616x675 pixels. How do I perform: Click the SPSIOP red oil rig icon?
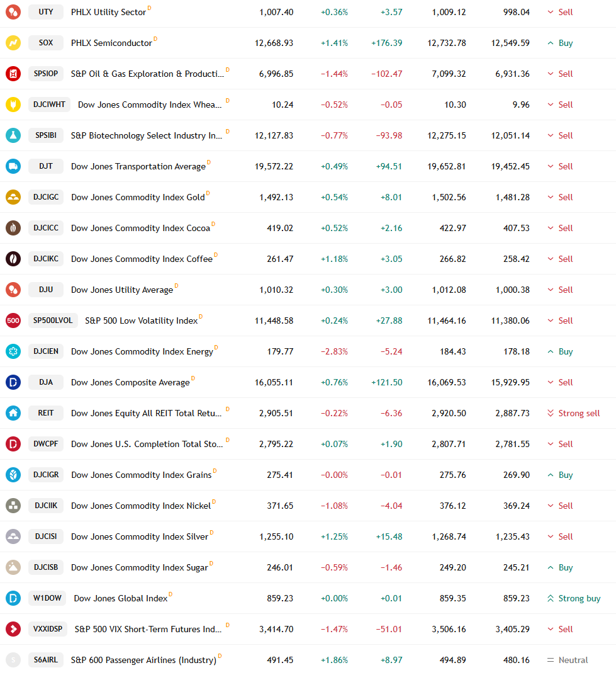13,74
